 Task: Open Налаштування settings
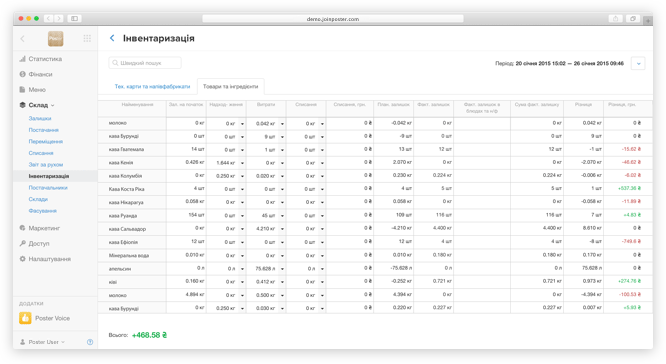coord(45,259)
